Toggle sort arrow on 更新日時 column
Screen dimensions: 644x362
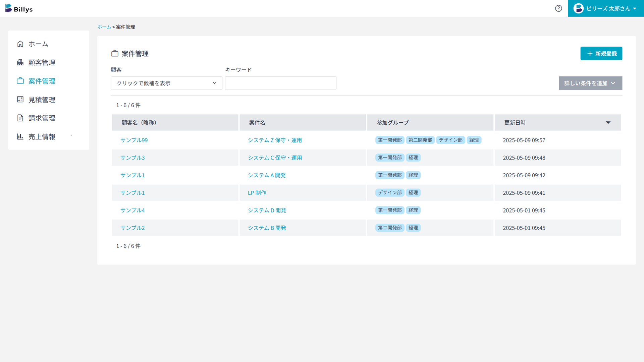[x=608, y=123]
